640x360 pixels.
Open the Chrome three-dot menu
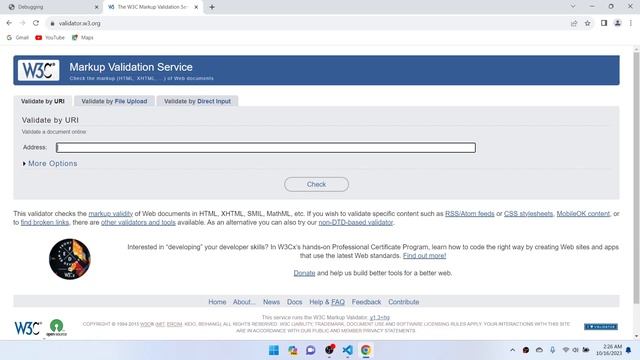point(631,23)
